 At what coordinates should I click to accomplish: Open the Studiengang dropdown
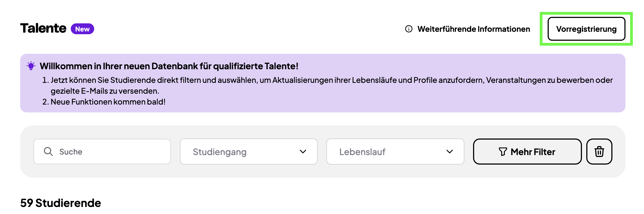tap(240, 152)
